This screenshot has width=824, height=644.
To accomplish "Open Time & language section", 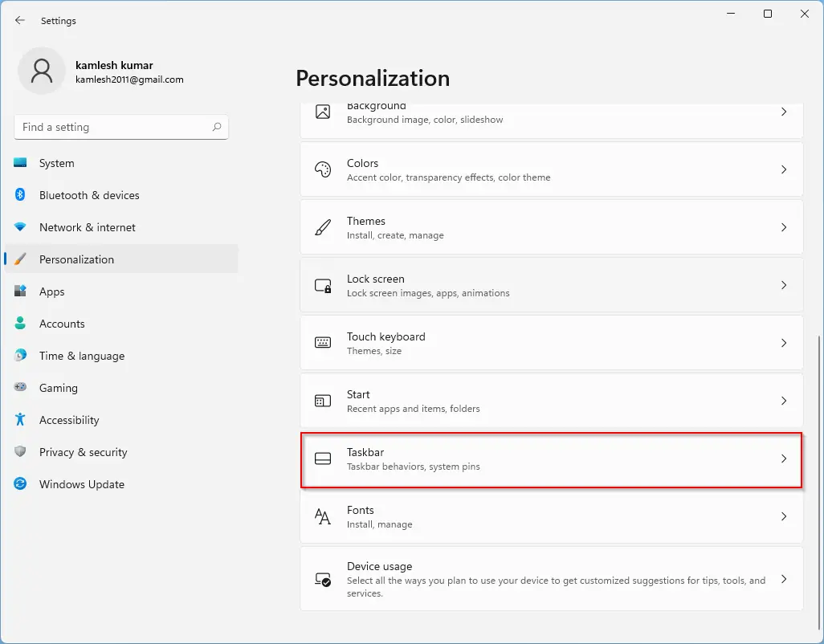I will [x=121, y=355].
